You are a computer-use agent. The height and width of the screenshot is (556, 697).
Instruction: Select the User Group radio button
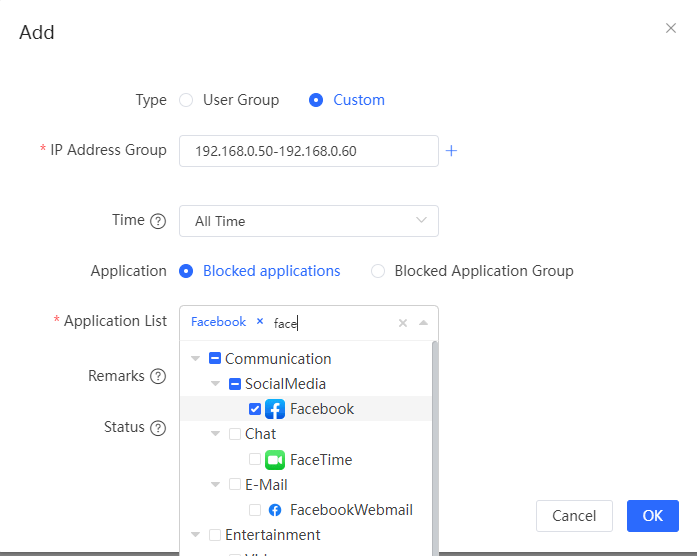[x=186, y=100]
